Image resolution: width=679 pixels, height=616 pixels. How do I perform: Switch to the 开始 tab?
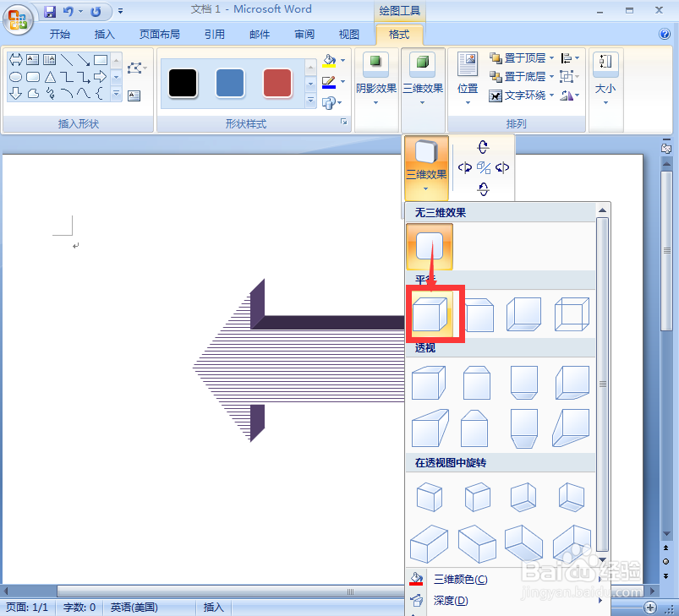[60, 34]
